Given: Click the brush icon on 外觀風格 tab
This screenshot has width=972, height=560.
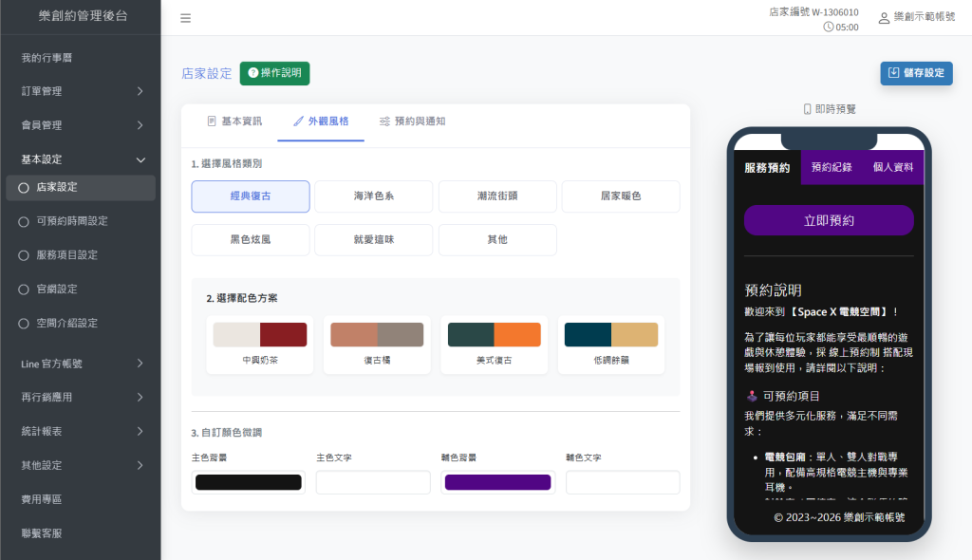Looking at the screenshot, I should pos(299,121).
